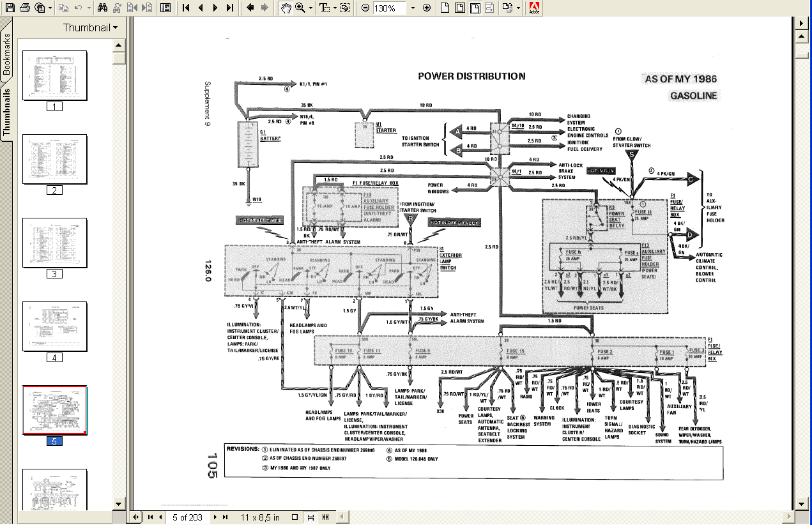Go back to the previous view
Image resolution: width=812 pixels, height=525 pixels.
click(249, 8)
